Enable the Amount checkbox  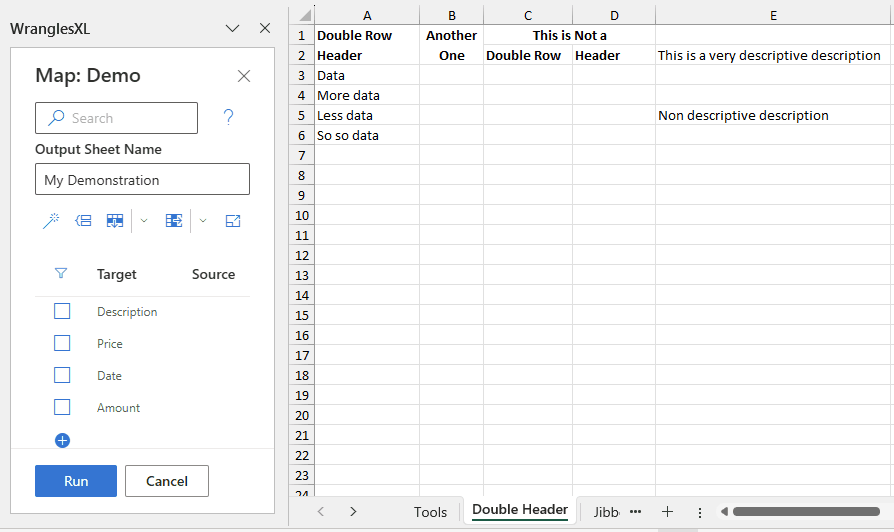pyautogui.click(x=62, y=408)
